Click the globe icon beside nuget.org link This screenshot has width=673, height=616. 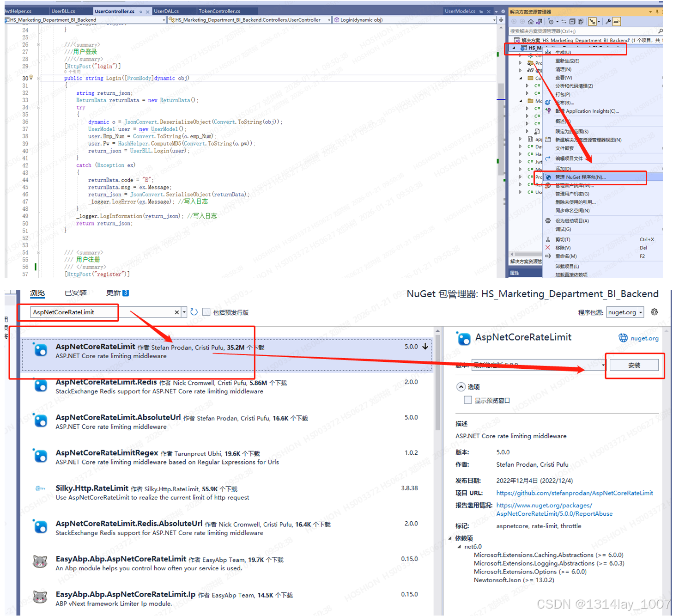click(x=623, y=338)
